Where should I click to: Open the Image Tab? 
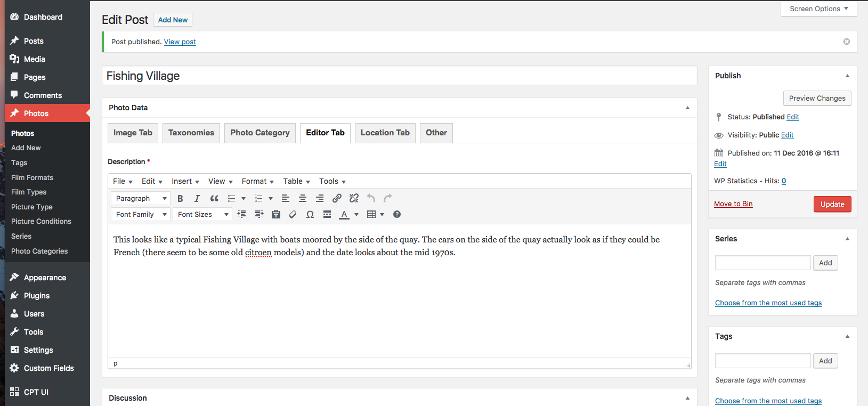pyautogui.click(x=133, y=133)
